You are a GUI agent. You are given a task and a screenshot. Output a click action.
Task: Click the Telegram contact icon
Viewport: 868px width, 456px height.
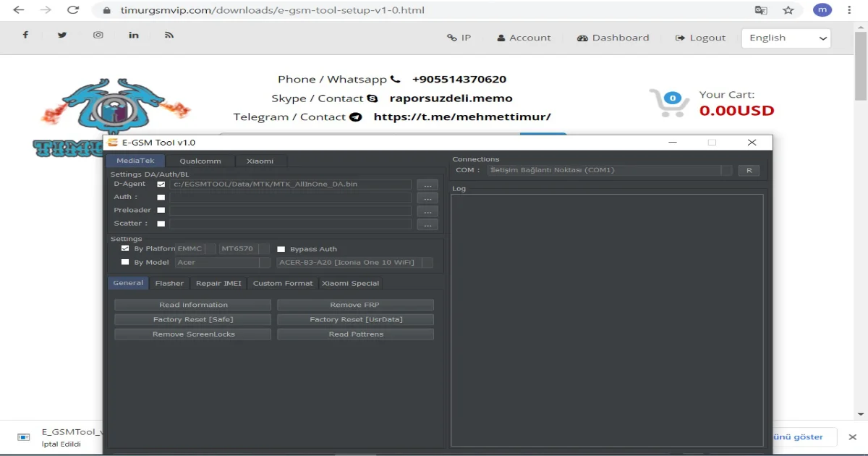tap(356, 117)
